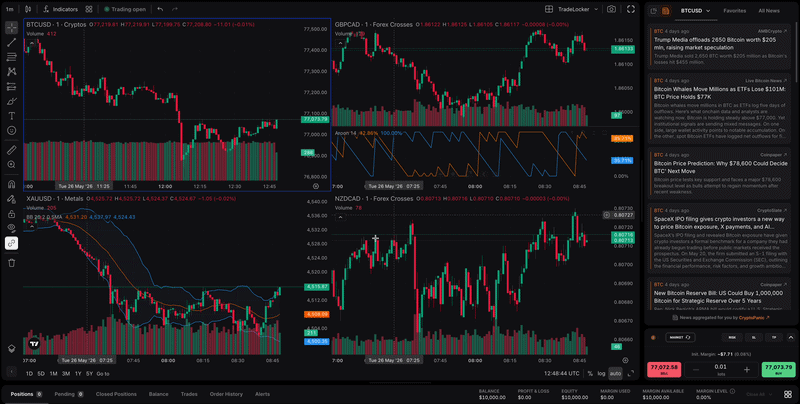Open the 1m timeframe selector

click(x=10, y=9)
